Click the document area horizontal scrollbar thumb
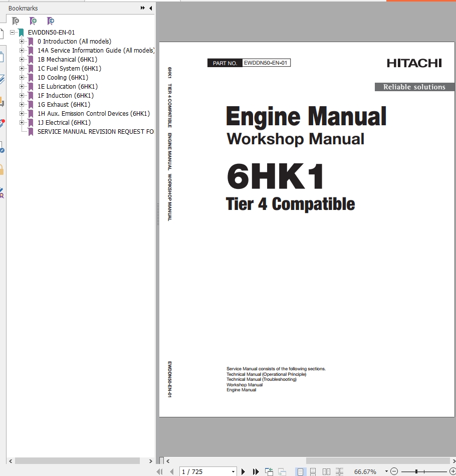The height and width of the screenshot is (476, 456). 378,461
